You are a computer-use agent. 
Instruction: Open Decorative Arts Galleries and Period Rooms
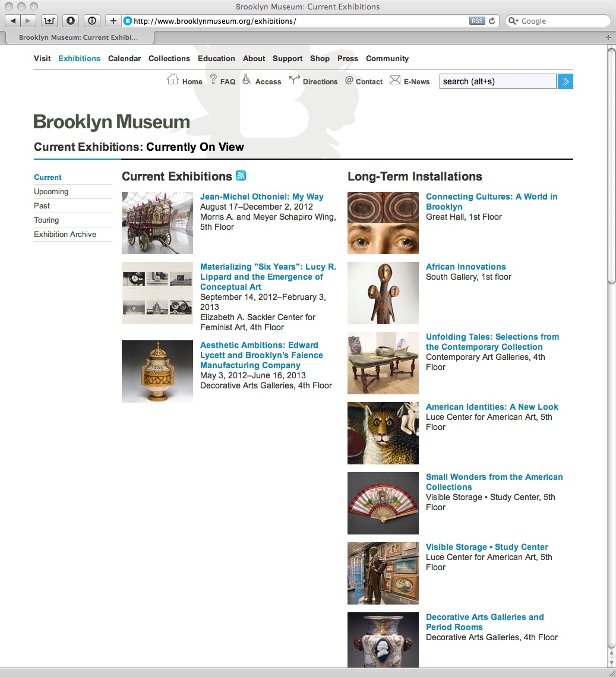point(485,622)
